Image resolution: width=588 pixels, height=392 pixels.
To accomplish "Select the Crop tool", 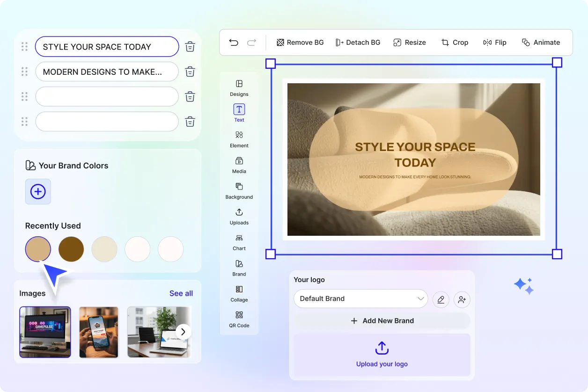I will point(454,43).
